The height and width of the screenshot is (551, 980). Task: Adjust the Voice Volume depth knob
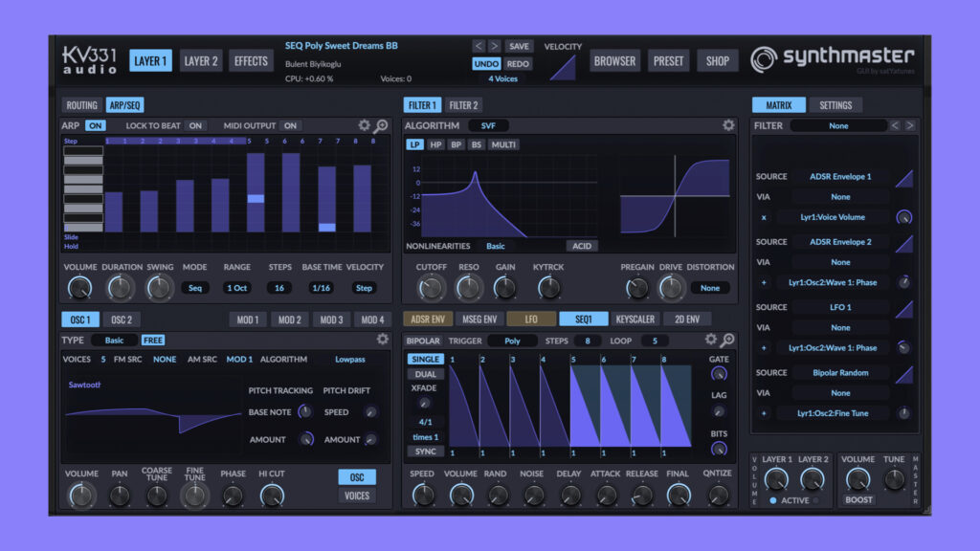coord(903,217)
